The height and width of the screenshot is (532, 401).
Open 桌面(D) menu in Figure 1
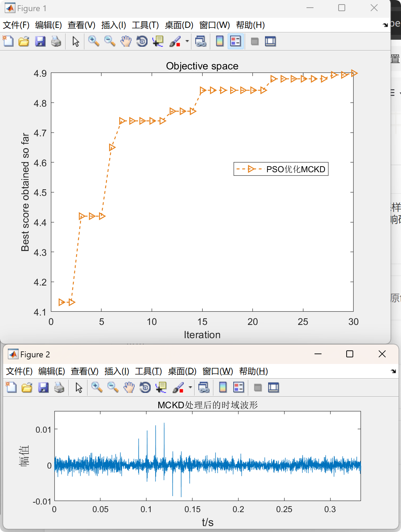[x=179, y=25]
